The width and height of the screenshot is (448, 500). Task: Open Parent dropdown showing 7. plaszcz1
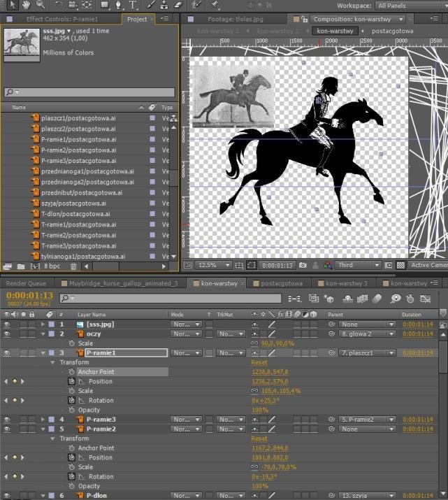(x=367, y=353)
